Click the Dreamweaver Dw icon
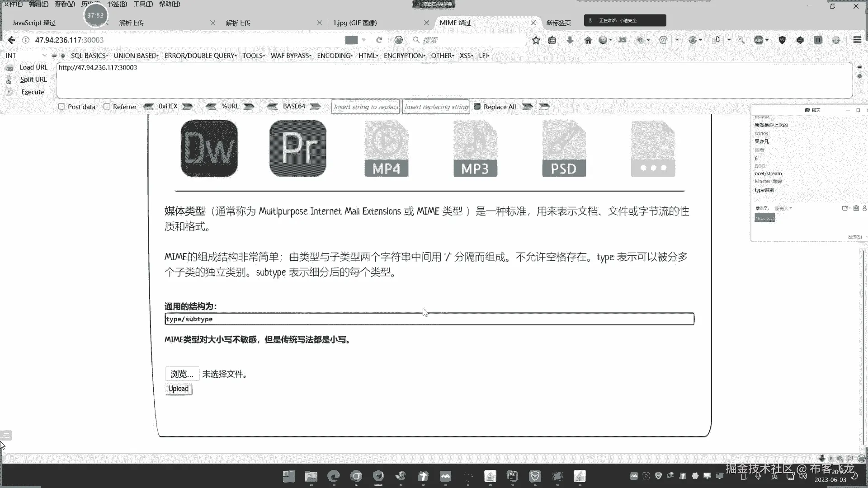Screen dimensions: 868x488 tap(209, 149)
